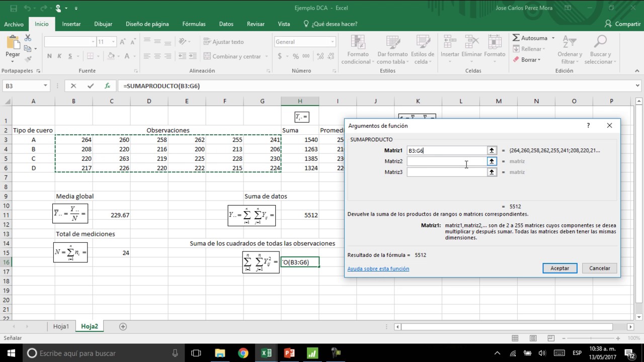The width and height of the screenshot is (644, 362).
Task: Click the cell borders icon
Action: [90, 56]
